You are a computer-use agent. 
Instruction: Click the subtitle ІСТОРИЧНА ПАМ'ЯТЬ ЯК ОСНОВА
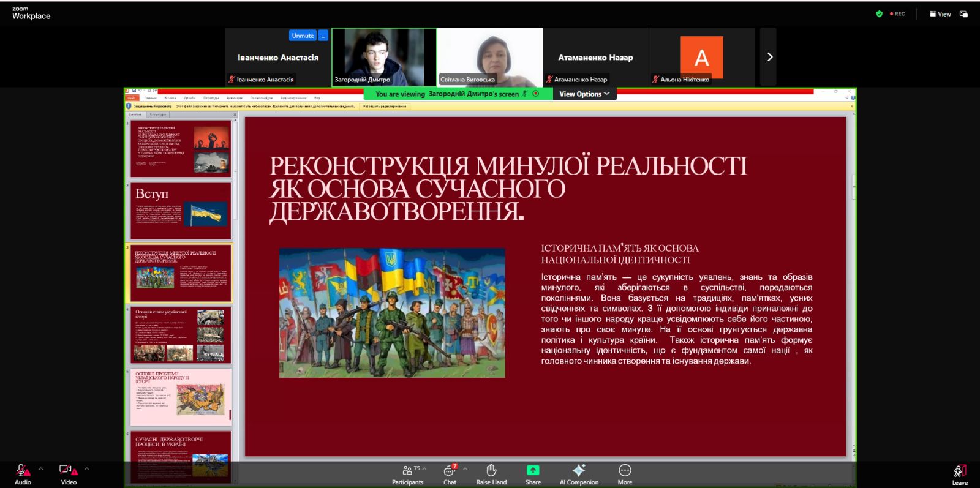(620, 253)
